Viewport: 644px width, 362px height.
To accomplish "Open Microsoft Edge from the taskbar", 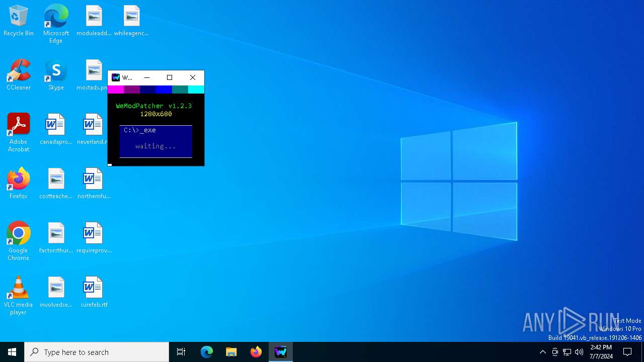I will click(x=207, y=352).
